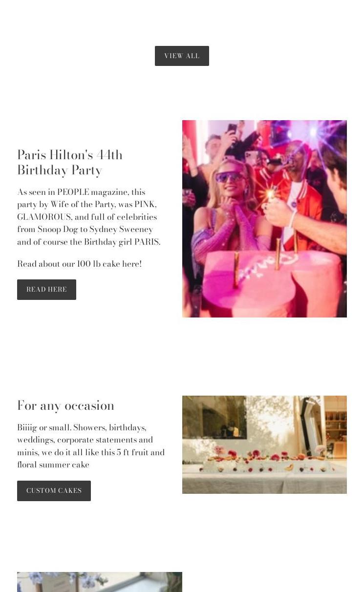Click the Paris Hilton's 44th Birthday Party heading
The image size is (364, 592).
tap(70, 162)
